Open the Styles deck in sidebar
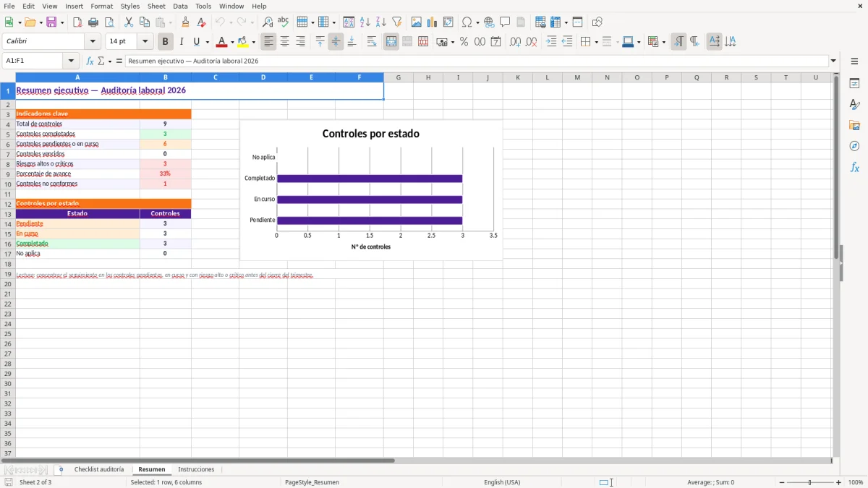The image size is (868, 488). tap(854, 104)
